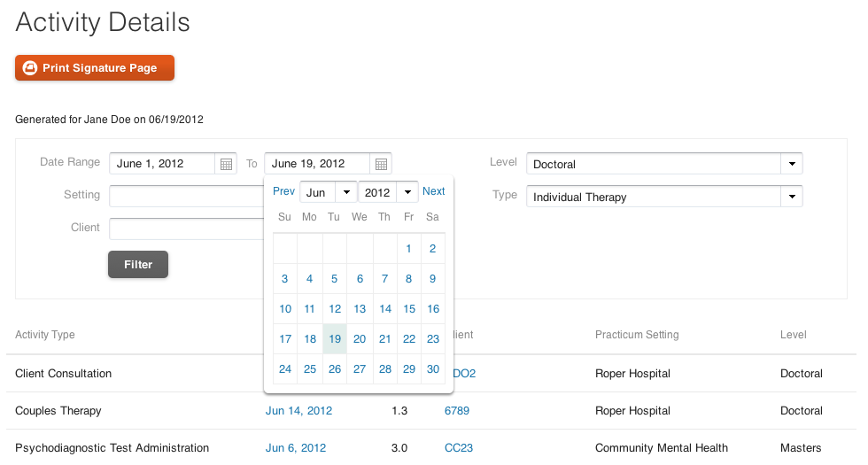Viewport: 868px width, 465px height.
Task: Open client link CC23
Action: [x=459, y=448]
